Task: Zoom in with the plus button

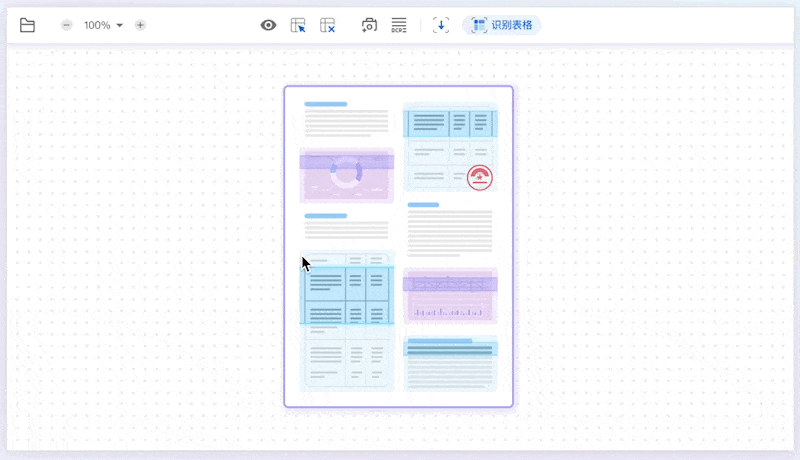Action: click(x=140, y=25)
